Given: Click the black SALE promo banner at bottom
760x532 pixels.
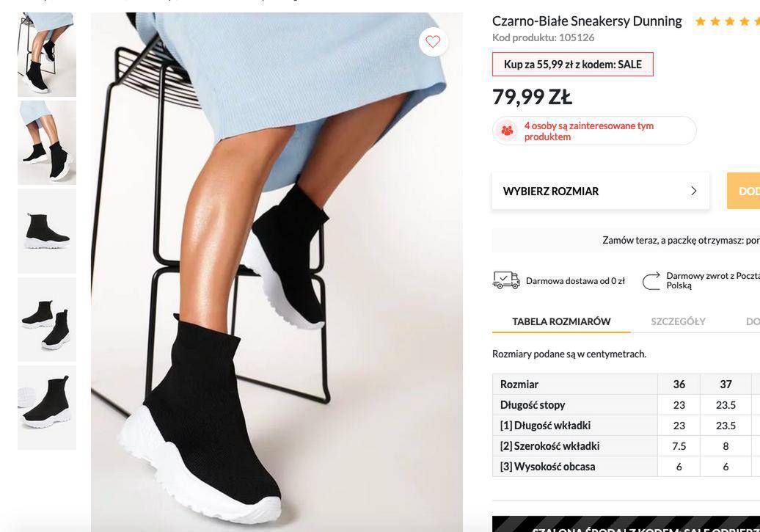Looking at the screenshot, I should [626, 524].
